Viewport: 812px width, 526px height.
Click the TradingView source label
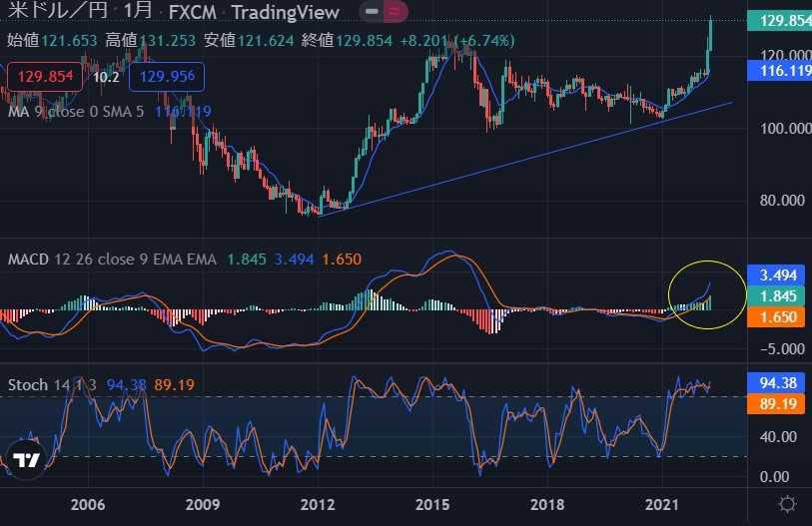(286, 12)
